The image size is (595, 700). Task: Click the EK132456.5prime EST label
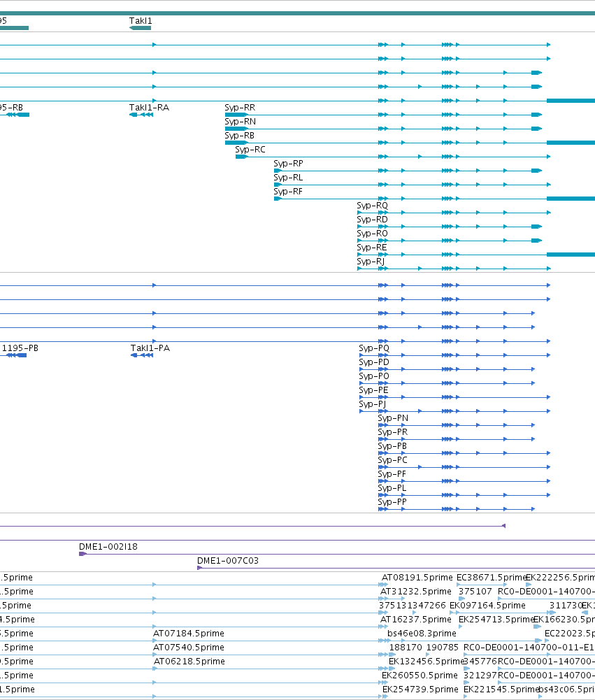[x=426, y=661]
